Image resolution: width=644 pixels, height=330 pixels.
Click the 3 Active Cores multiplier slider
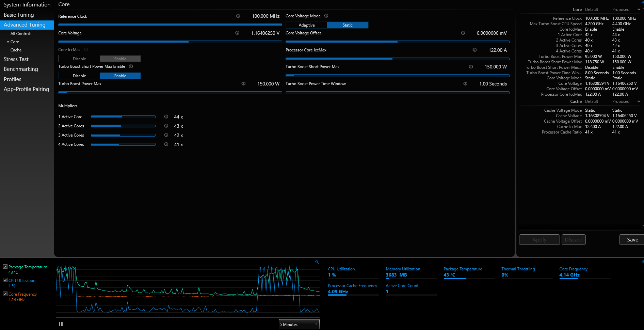pyautogui.click(x=123, y=135)
